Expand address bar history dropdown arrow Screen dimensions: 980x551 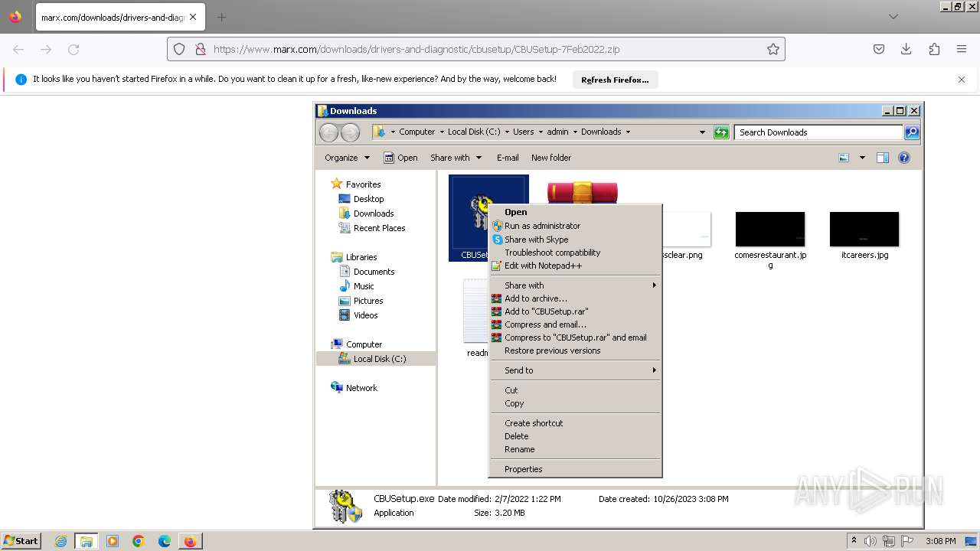pos(702,132)
